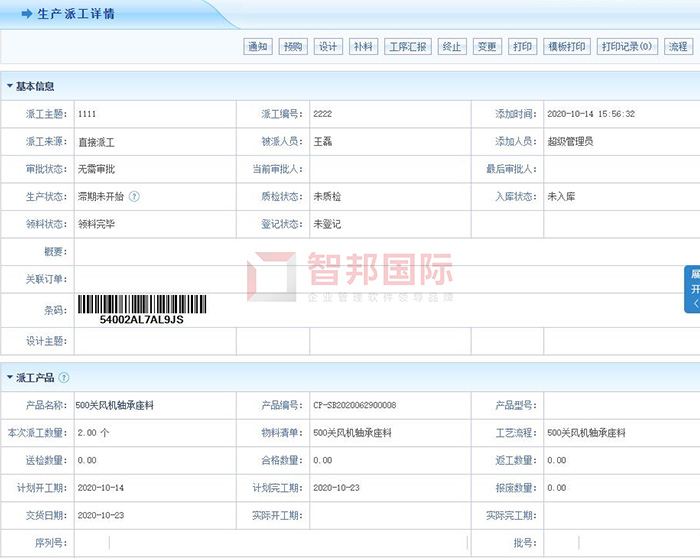
Task: Click the 补料 toolbar button
Action: point(362,47)
